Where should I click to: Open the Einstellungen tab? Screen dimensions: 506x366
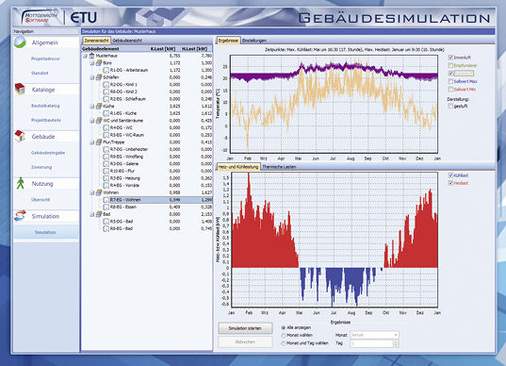click(254, 41)
